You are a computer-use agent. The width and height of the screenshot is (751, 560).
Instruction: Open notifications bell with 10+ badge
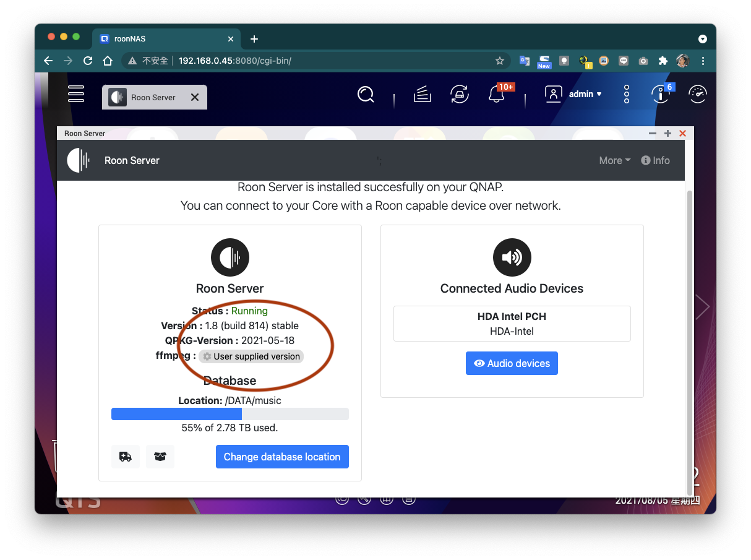pos(497,93)
